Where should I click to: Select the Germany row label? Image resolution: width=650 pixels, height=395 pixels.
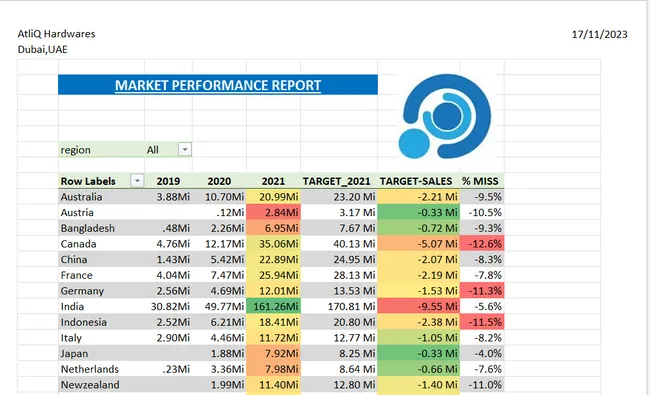(82, 291)
